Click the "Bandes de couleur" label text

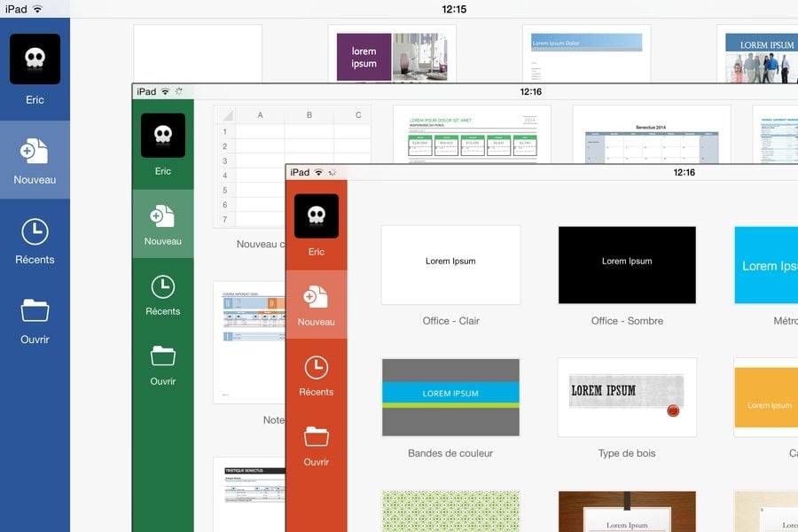(x=450, y=453)
